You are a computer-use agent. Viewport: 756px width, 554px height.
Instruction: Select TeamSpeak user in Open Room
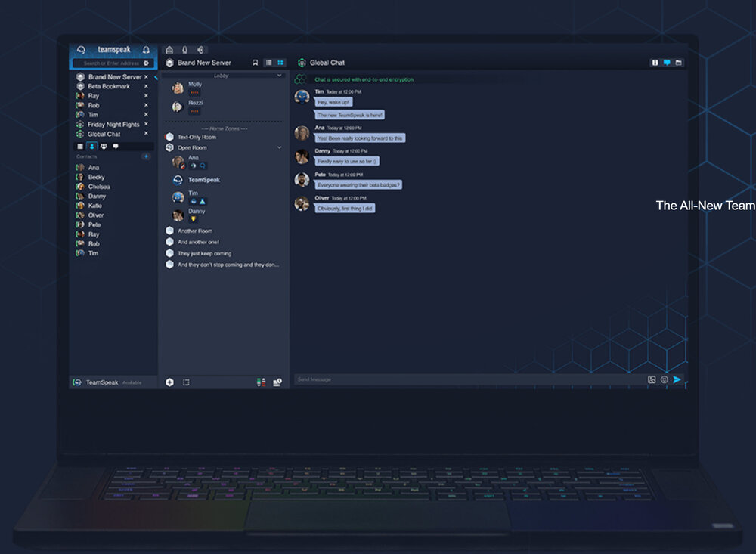coord(197,180)
